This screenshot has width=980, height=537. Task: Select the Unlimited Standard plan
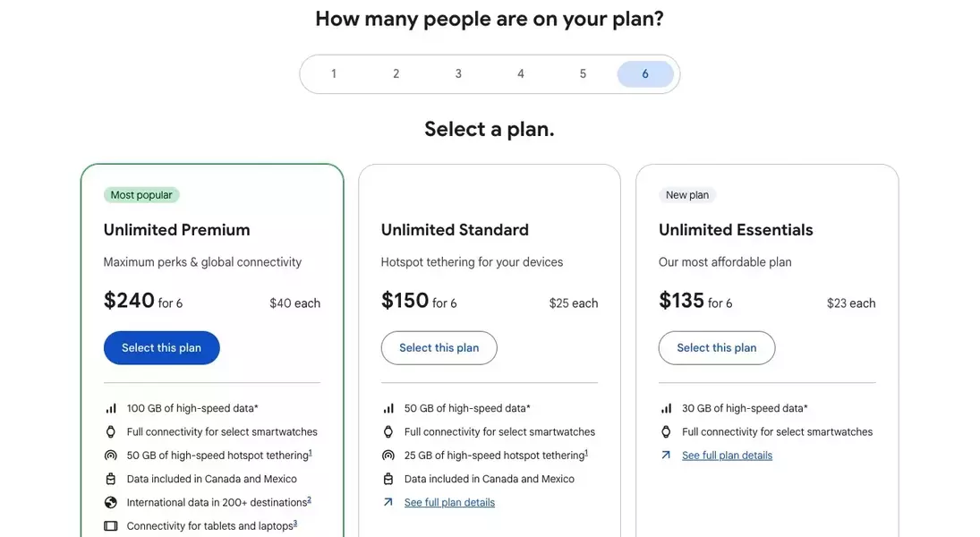pyautogui.click(x=439, y=347)
